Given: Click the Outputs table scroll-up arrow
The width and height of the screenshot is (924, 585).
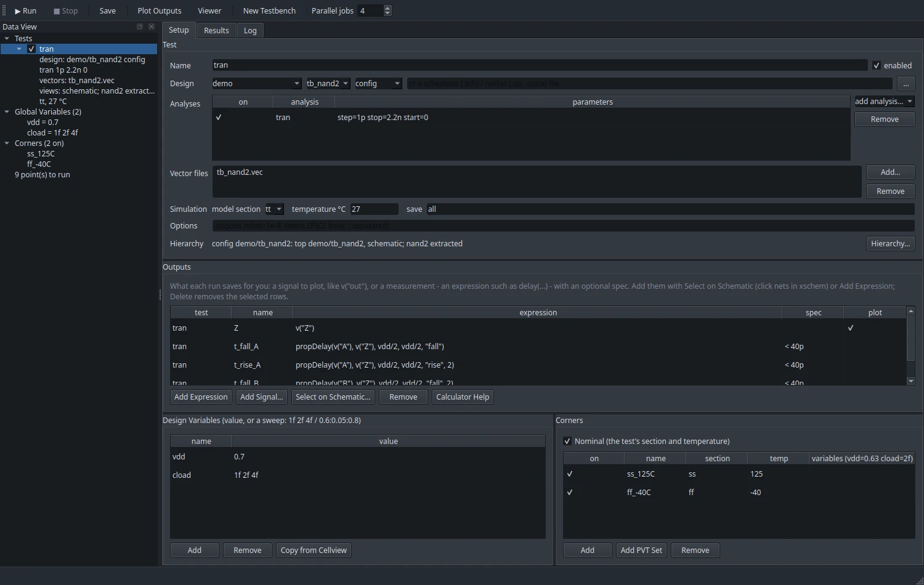Looking at the screenshot, I should pos(911,311).
